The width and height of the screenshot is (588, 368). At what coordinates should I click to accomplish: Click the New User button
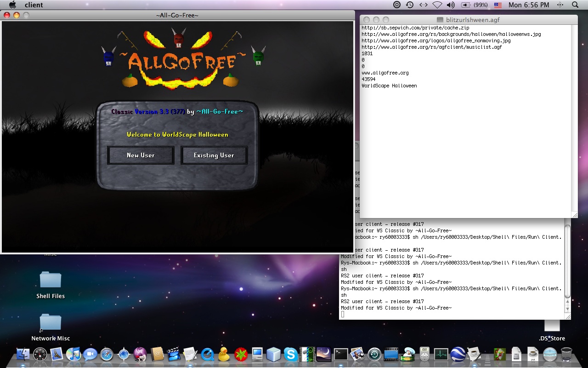141,155
